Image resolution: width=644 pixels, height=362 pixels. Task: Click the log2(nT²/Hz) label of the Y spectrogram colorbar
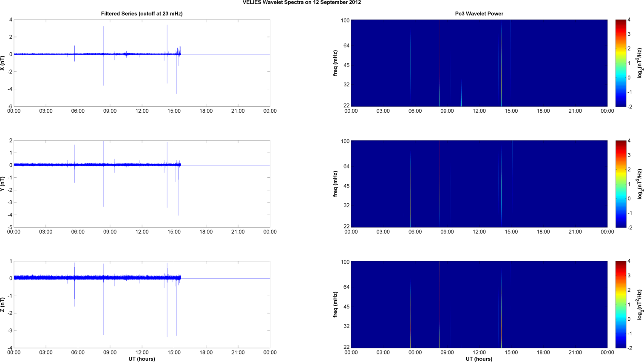point(639,184)
